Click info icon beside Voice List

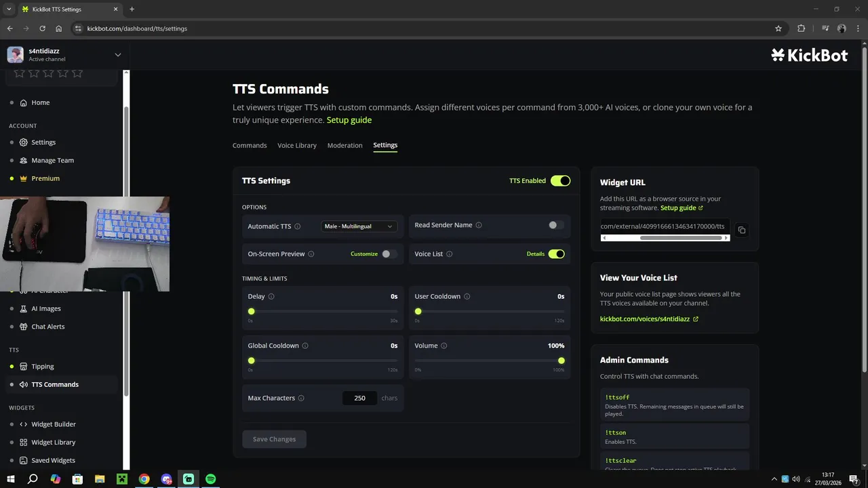point(450,254)
